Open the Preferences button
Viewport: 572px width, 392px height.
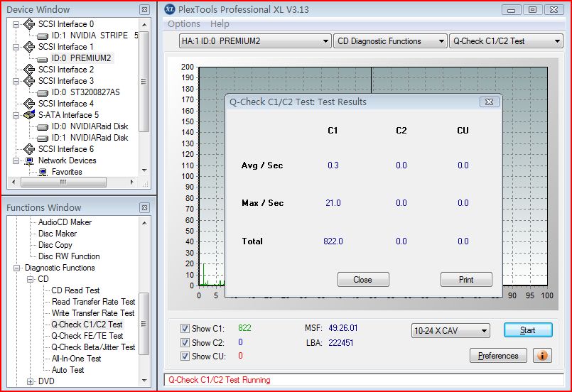(498, 356)
